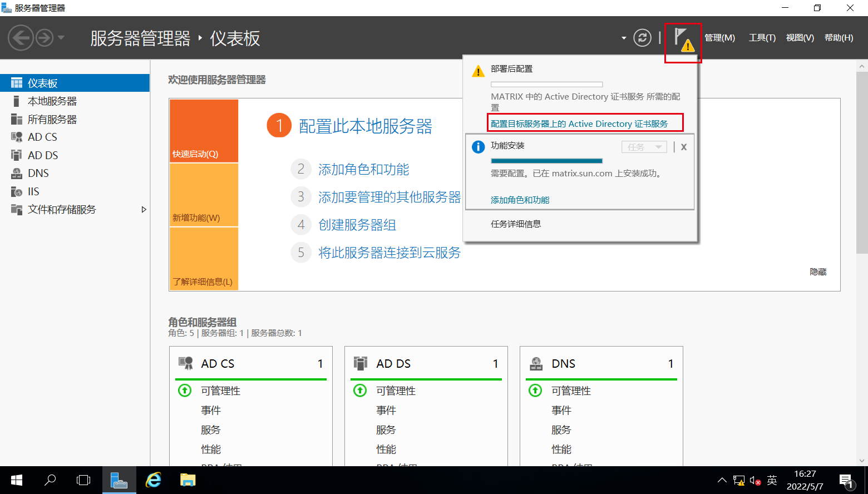868x494 pixels.
Task: Click 配置目标服务器上的 Active Directory 证书服务 link
Action: click(x=579, y=123)
